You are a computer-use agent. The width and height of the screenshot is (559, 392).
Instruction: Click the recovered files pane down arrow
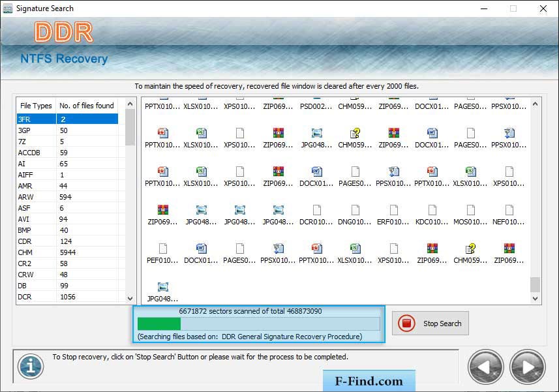click(x=535, y=299)
